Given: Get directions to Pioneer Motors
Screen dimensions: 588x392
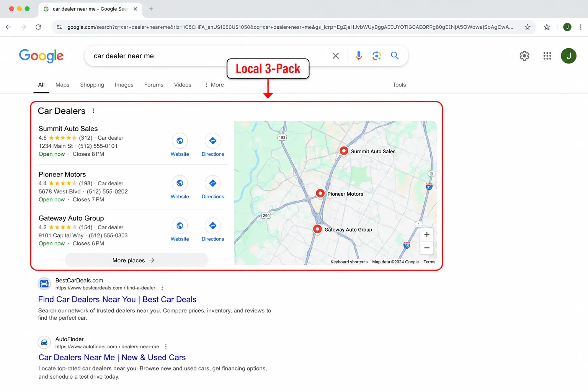Looking at the screenshot, I should point(213,183).
